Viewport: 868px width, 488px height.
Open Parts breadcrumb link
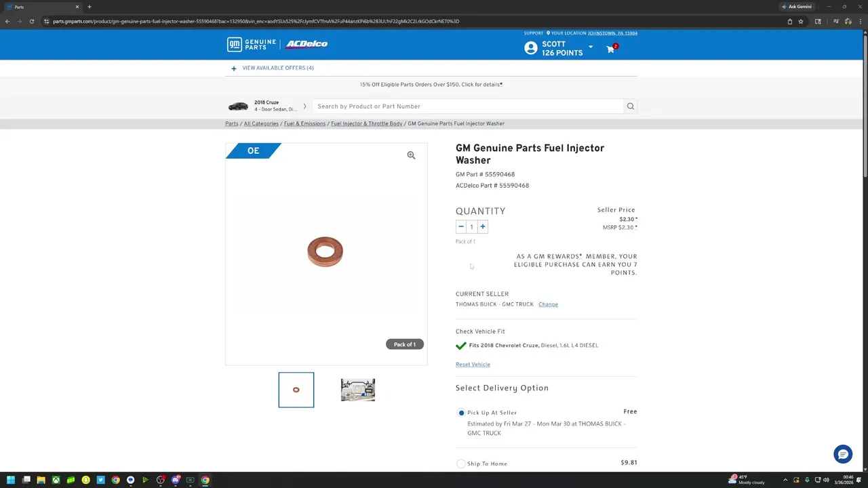click(x=232, y=124)
